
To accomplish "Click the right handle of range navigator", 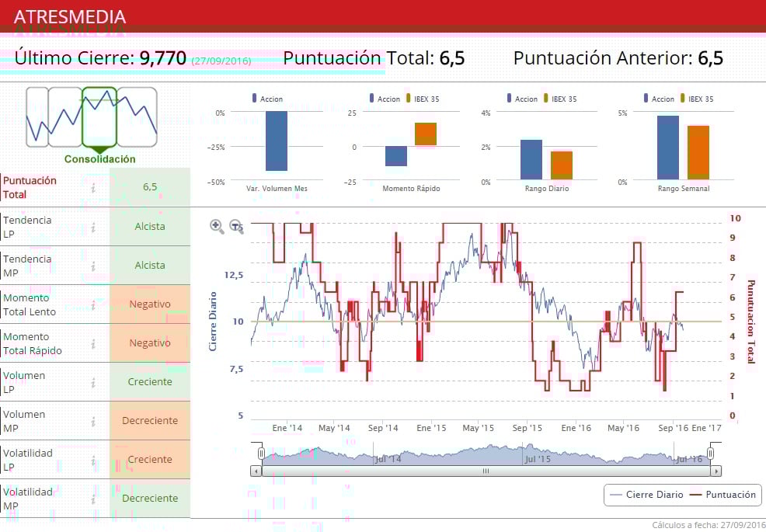I will click(710, 454).
